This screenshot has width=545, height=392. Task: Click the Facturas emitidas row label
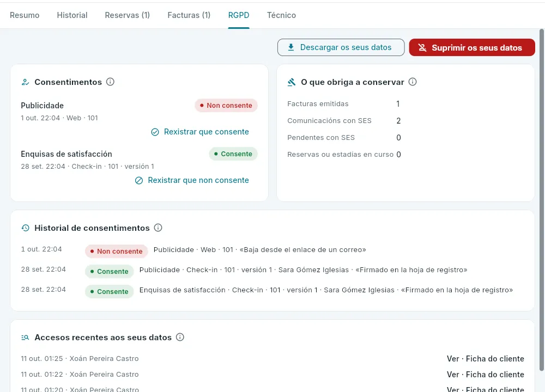(318, 104)
